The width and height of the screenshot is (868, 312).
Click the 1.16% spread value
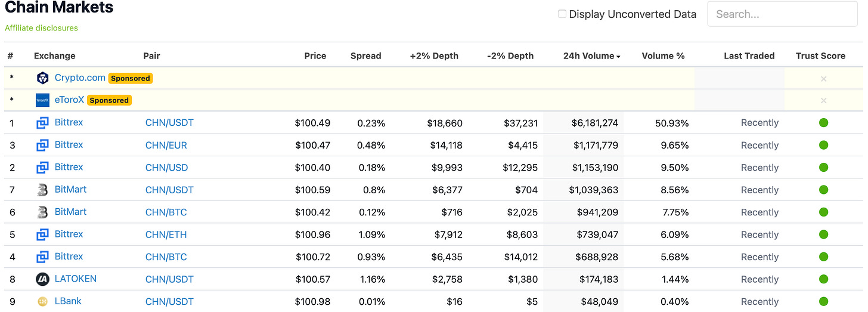pos(371,279)
